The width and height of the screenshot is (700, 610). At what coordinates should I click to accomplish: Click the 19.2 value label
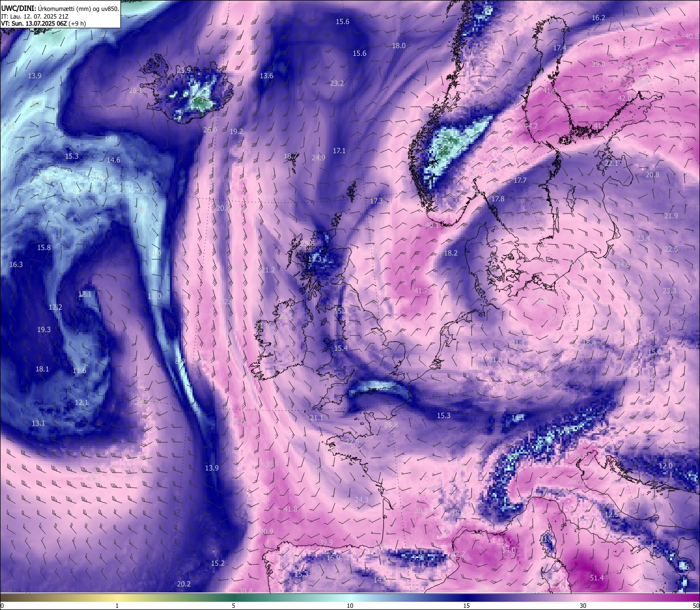pyautogui.click(x=236, y=132)
